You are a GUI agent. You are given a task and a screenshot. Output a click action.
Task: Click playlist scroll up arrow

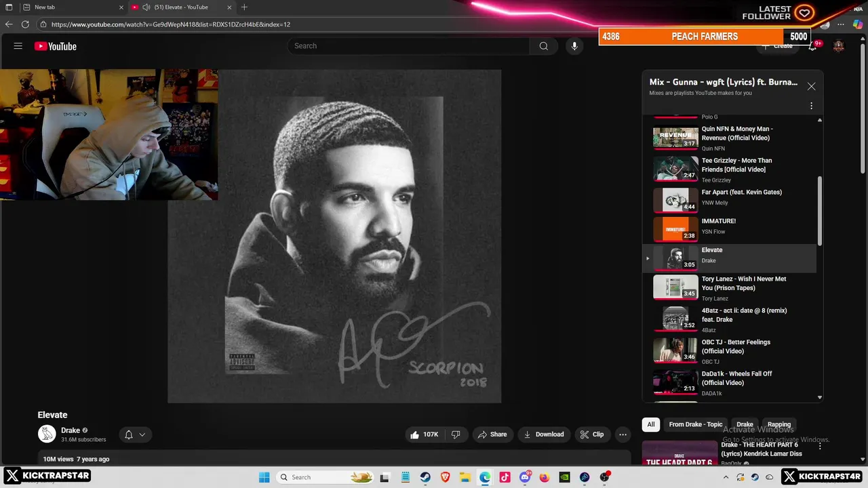[x=820, y=120]
